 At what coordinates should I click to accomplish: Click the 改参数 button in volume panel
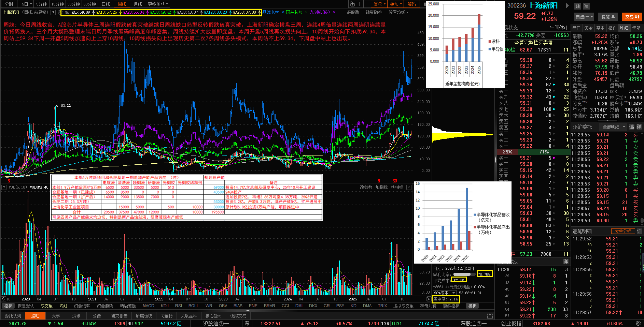(366, 187)
